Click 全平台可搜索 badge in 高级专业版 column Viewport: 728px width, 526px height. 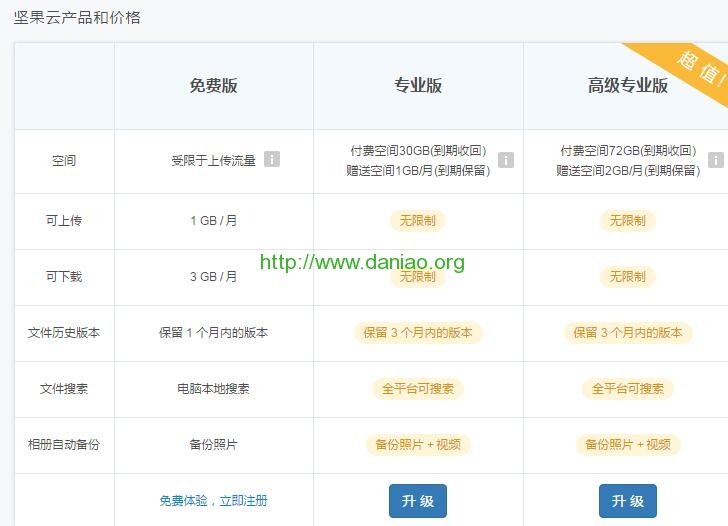coord(628,389)
